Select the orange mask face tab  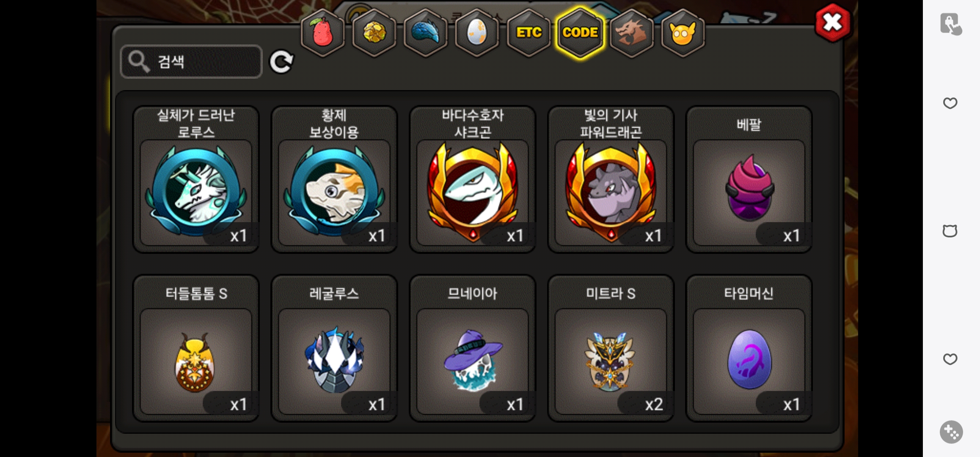[x=683, y=33]
